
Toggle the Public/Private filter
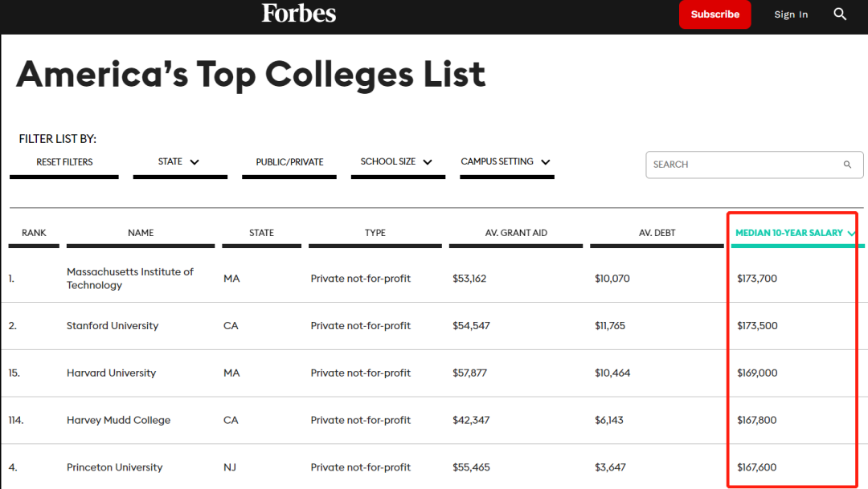(289, 162)
